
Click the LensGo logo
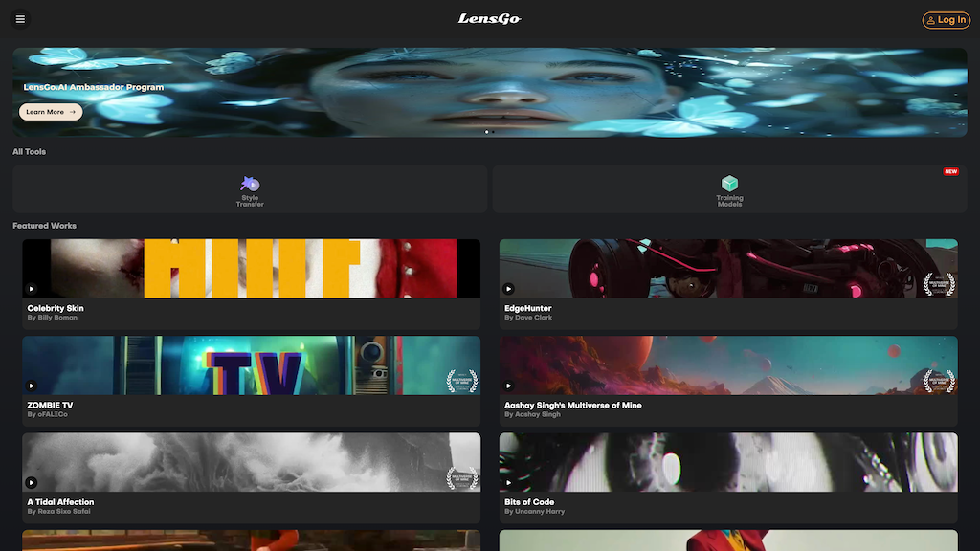pos(489,19)
